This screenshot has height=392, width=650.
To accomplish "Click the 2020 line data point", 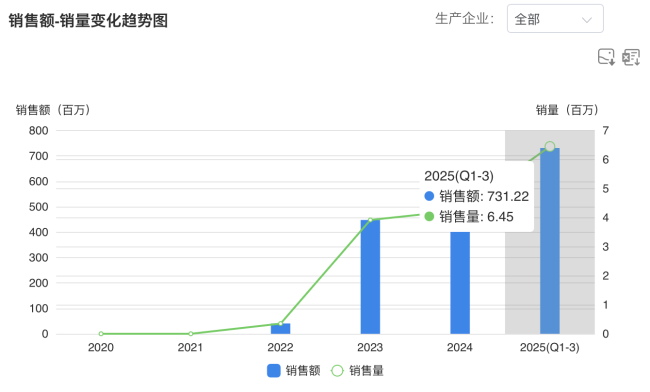I will (x=101, y=334).
